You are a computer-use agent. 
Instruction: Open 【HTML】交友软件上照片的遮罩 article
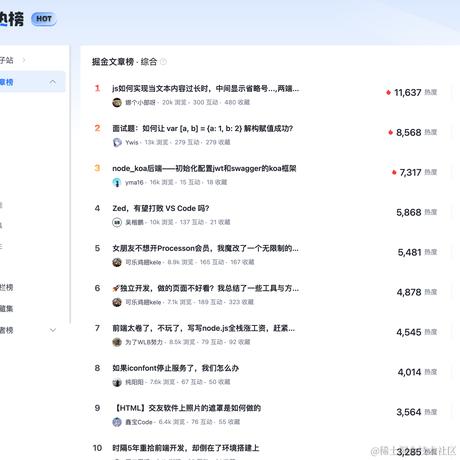click(187, 408)
